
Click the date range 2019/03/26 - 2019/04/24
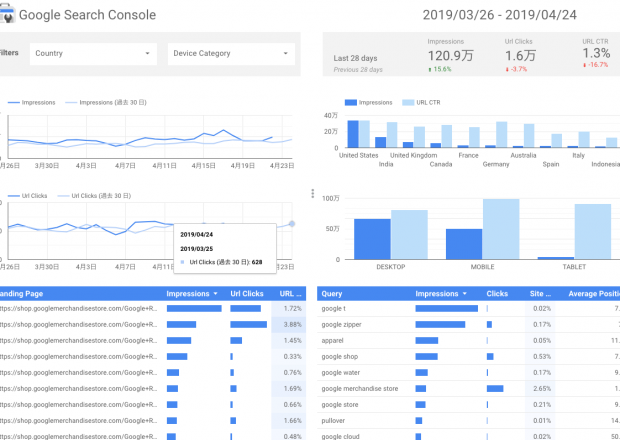click(x=499, y=15)
